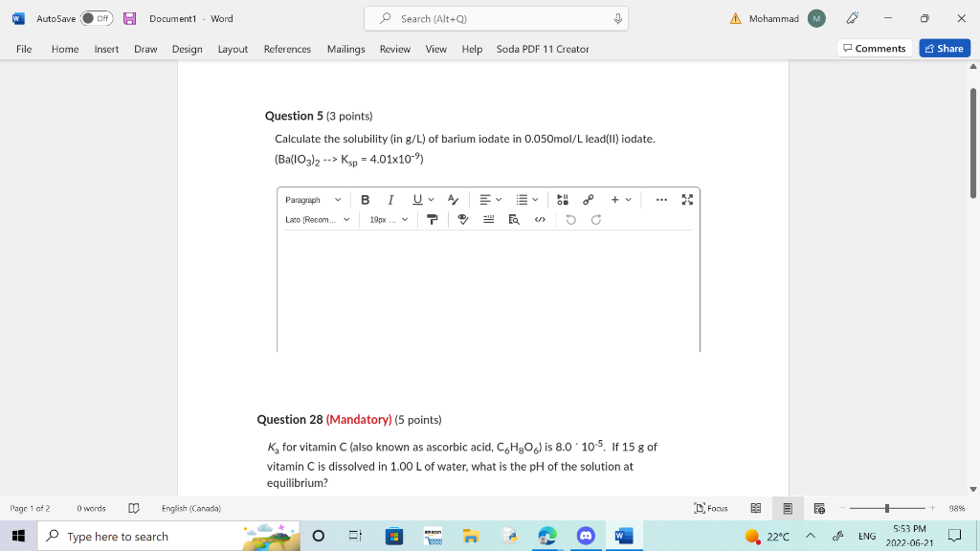Click the scrollbar down arrow
980x551 pixels.
pyautogui.click(x=973, y=490)
